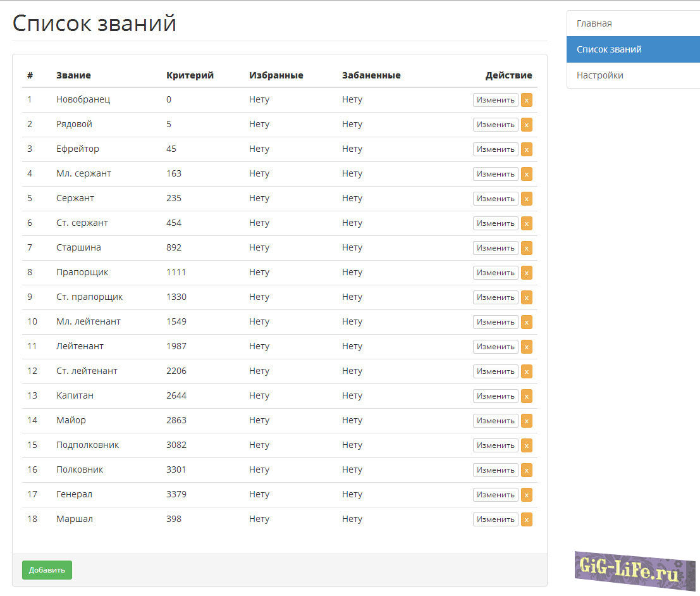Click Изменить for Мл. сержант

click(x=495, y=174)
